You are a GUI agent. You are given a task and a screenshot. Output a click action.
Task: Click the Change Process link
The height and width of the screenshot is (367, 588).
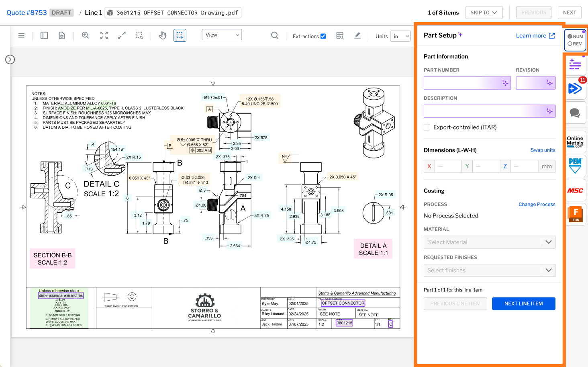(x=537, y=204)
